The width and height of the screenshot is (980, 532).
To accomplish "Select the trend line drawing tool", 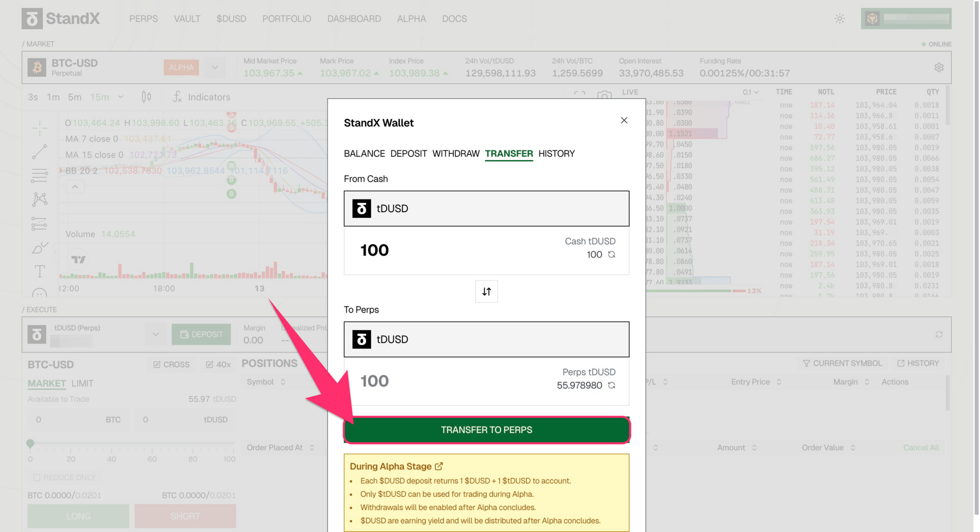I will click(x=39, y=151).
